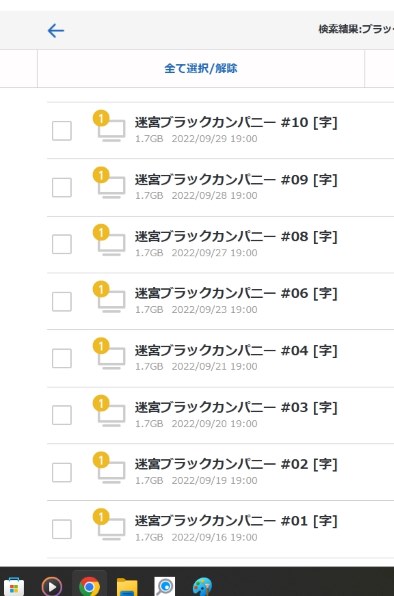Click the monitor icon for episode #01

click(112, 529)
